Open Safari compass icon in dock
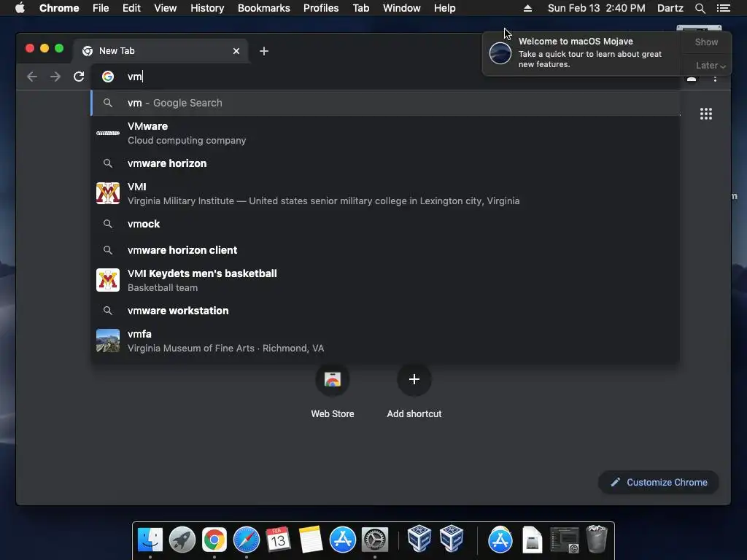Viewport: 747px width, 560px height. coord(247,540)
